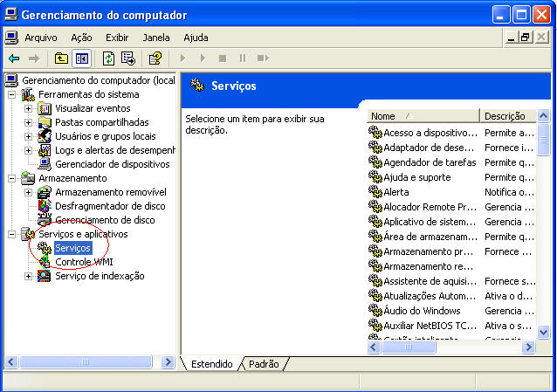Click services list scroll down arrow
This screenshot has height=392, width=557.
tap(543, 333)
